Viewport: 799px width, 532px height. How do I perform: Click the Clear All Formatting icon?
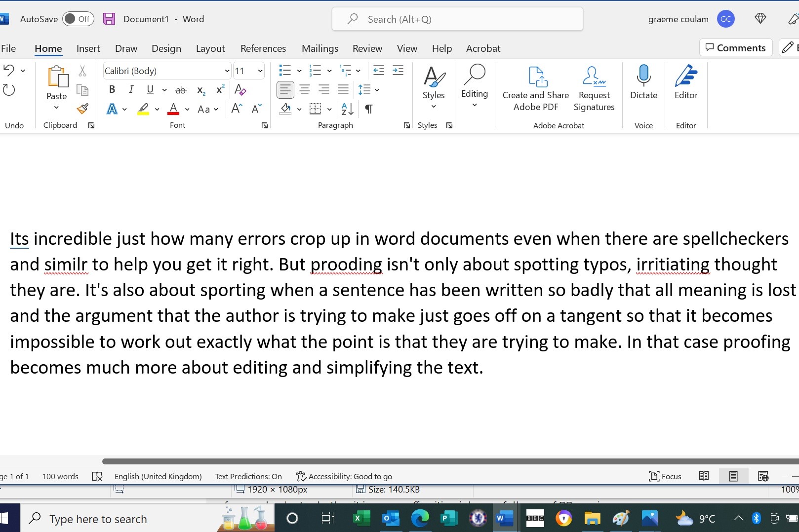[240, 90]
